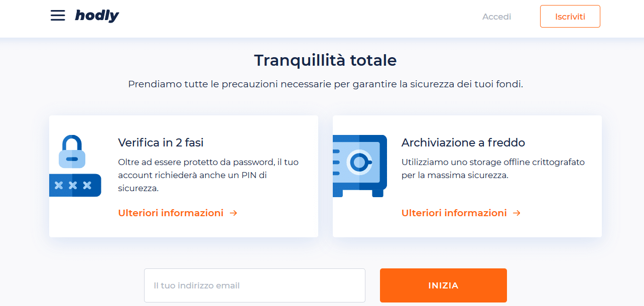
Task: Click the padlock PIN illustration
Action: point(75,166)
